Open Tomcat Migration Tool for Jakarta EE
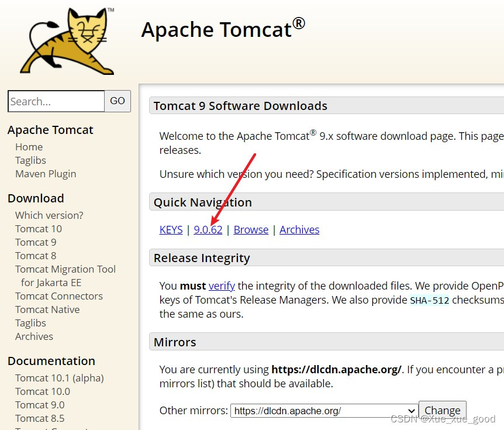The image size is (504, 430). (x=65, y=276)
